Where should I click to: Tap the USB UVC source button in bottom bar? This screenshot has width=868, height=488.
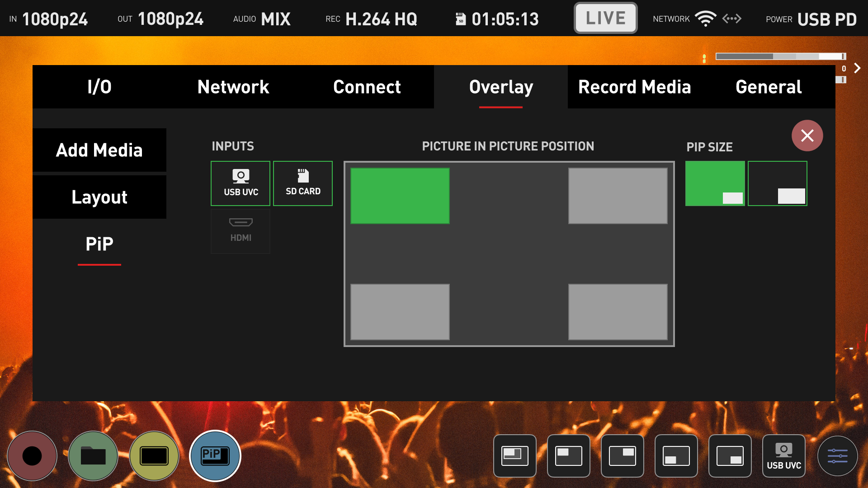784,456
